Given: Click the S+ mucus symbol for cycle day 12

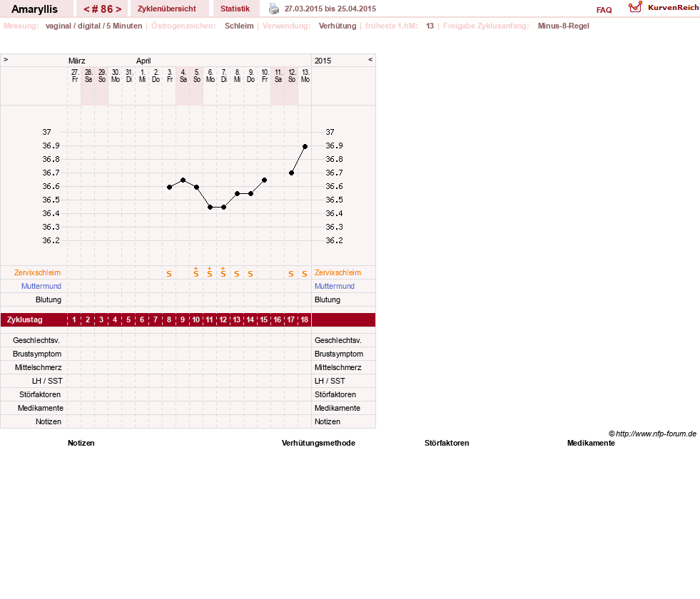Looking at the screenshot, I should point(223,272).
